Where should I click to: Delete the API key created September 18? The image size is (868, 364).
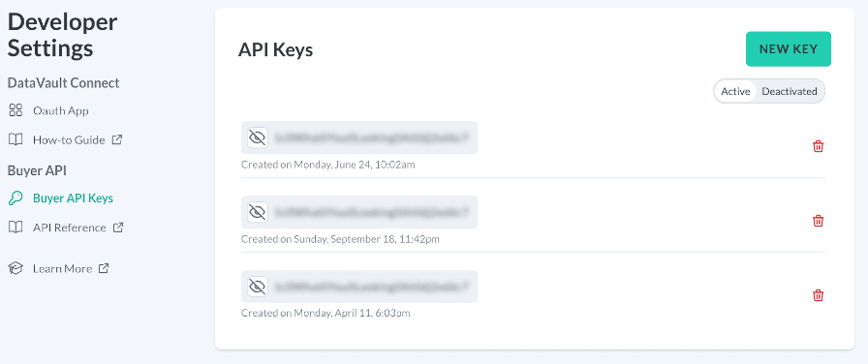[x=818, y=222]
